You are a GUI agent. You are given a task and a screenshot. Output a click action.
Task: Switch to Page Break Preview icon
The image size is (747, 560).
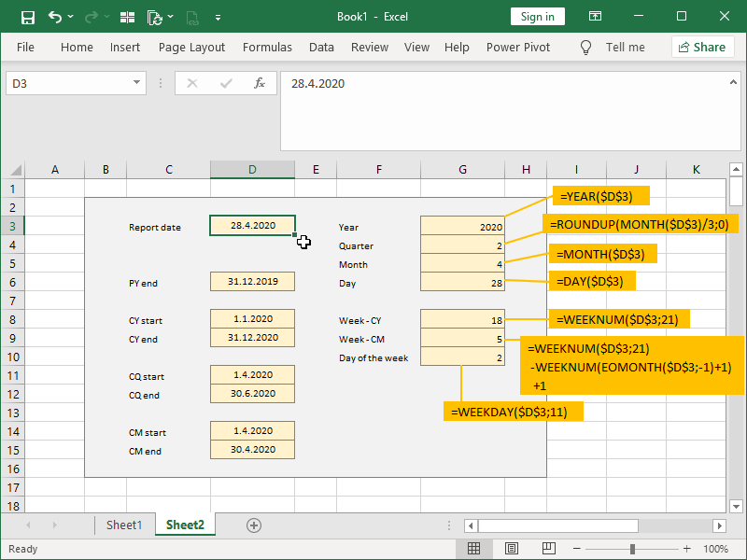[x=549, y=549]
